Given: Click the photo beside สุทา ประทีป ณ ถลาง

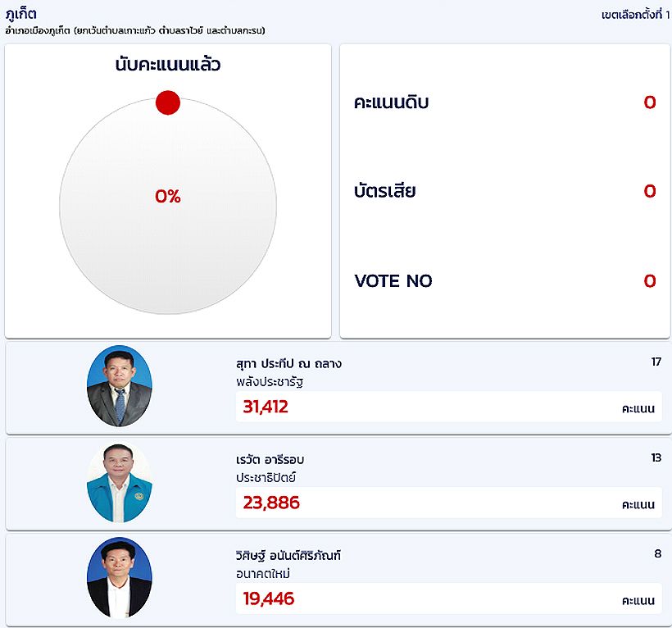Looking at the screenshot, I should coord(120,386).
